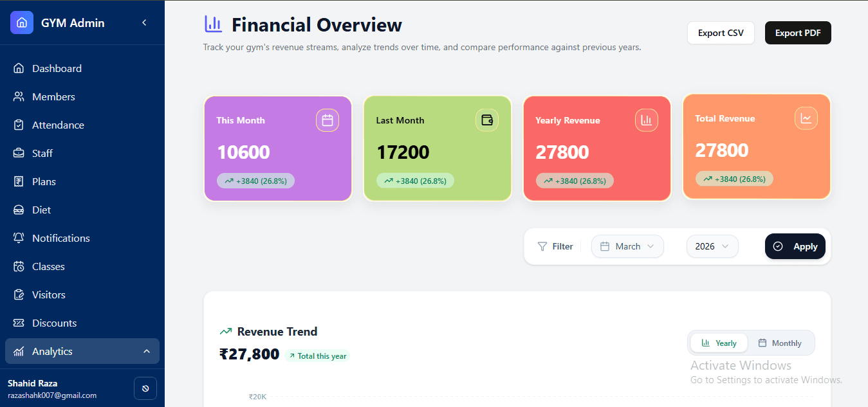This screenshot has width=868, height=407.
Task: Click the filter funnel icon near March selector
Action: click(542, 246)
